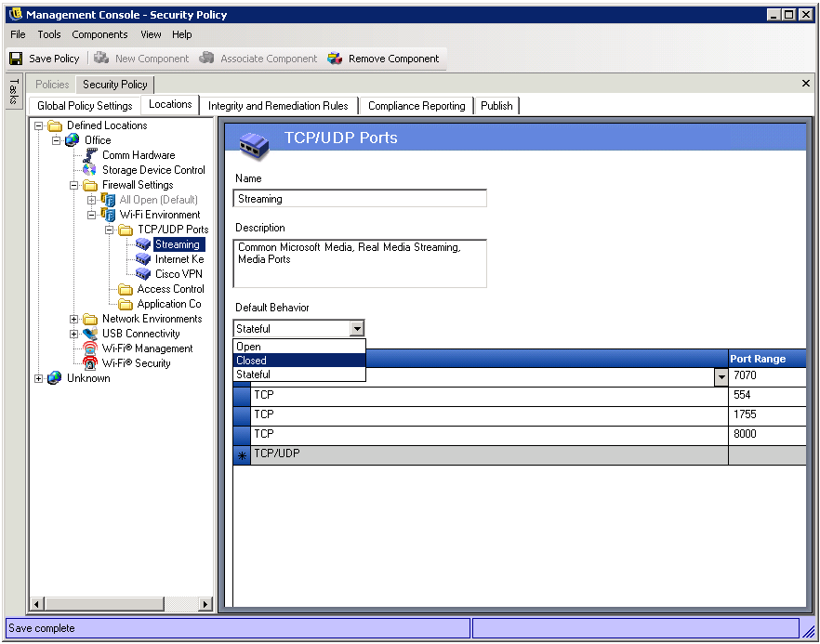Click the Name text field containing Streaming
This screenshot has height=644, width=820.
pos(359,199)
